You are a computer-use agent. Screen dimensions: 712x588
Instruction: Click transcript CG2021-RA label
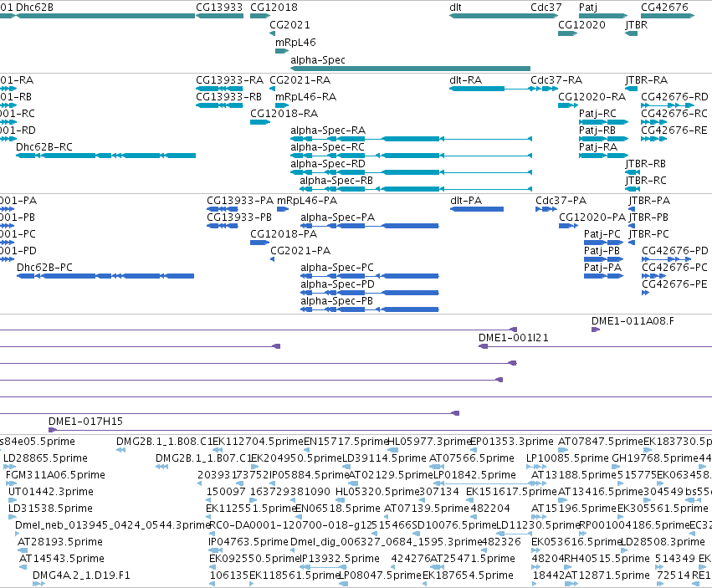pyautogui.click(x=300, y=80)
